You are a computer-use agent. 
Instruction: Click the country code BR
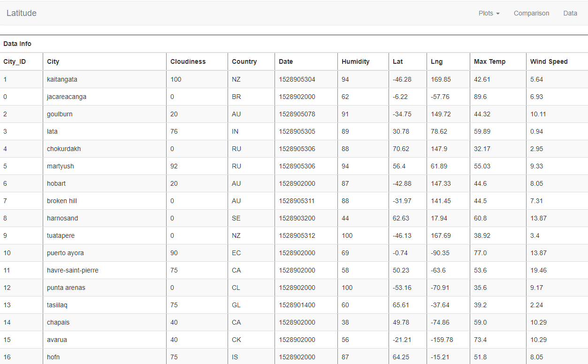tap(236, 97)
